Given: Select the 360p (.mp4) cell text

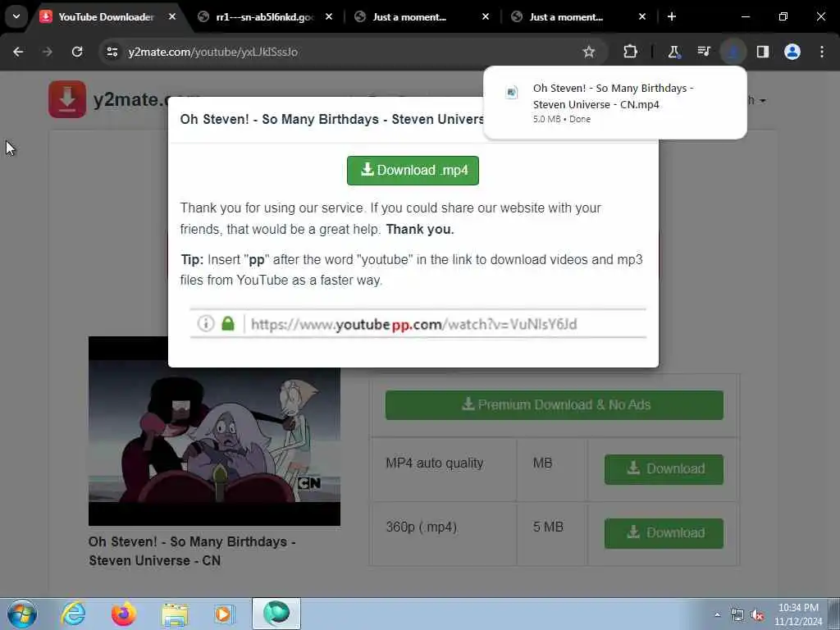Looking at the screenshot, I should (422, 527).
